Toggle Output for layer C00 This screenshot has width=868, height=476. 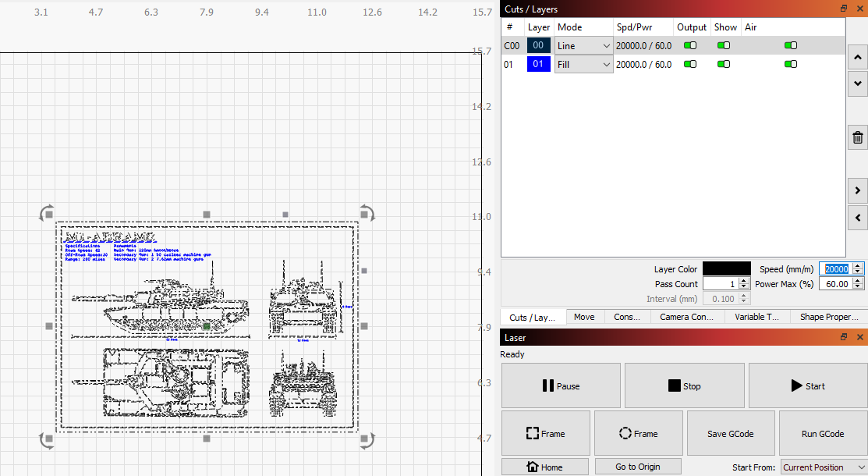tap(690, 46)
